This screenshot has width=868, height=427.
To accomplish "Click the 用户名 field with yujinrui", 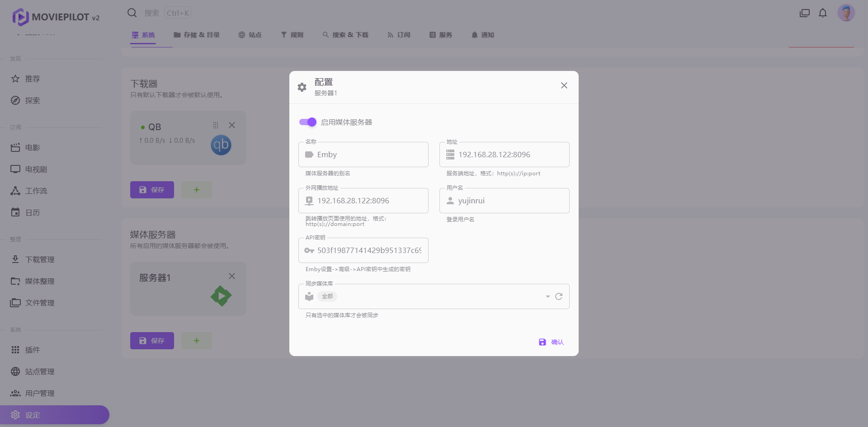I will click(x=511, y=201).
